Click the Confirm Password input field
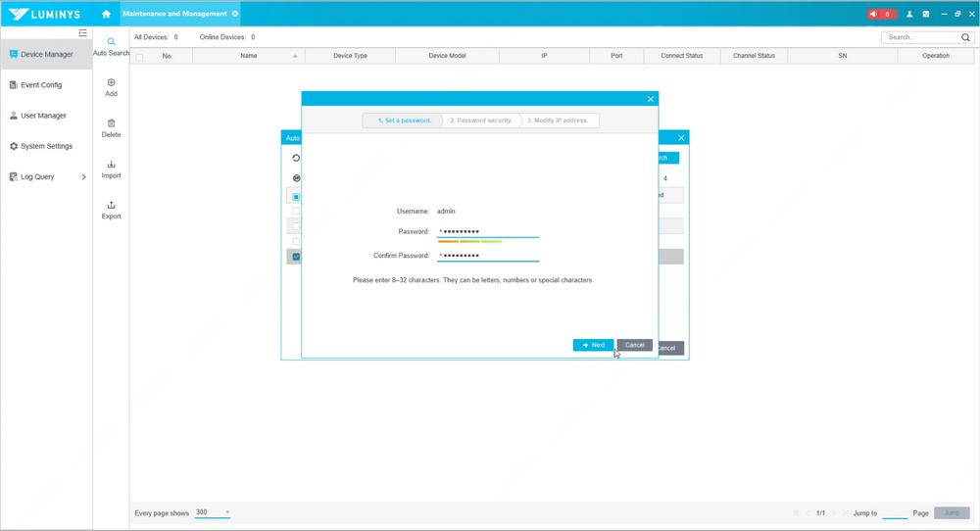Viewport: 980px width, 531px height. coord(488,256)
